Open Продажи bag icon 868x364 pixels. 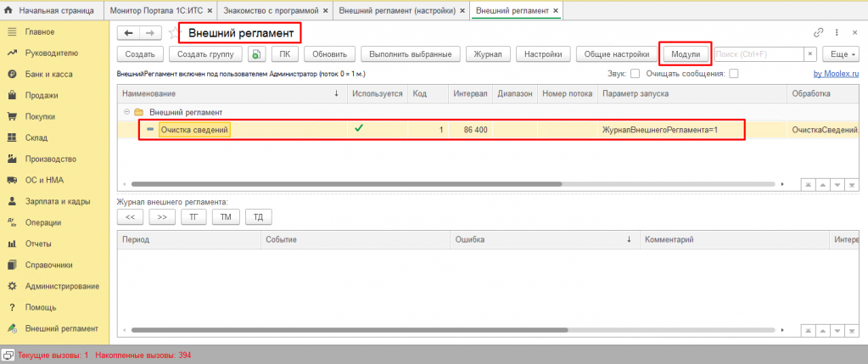tap(11, 95)
